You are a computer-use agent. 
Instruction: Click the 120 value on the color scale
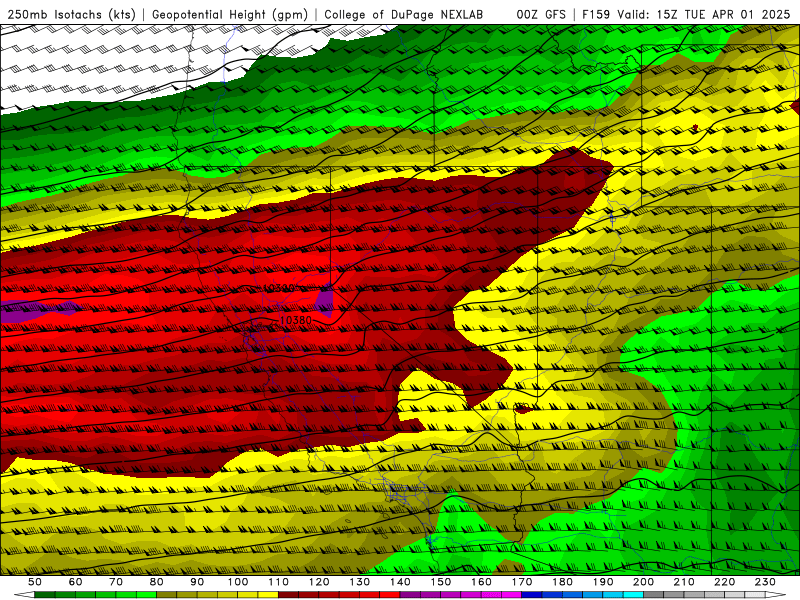click(x=319, y=582)
